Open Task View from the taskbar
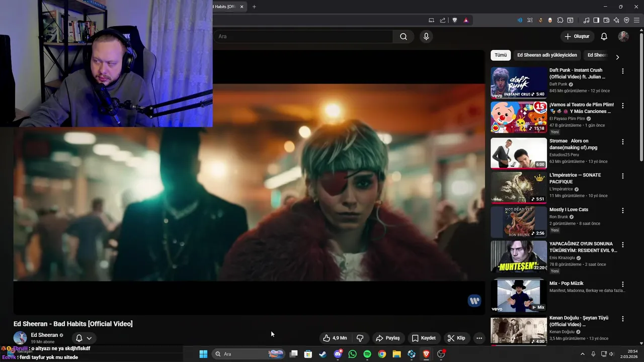This screenshot has height=362, width=644. click(x=294, y=354)
